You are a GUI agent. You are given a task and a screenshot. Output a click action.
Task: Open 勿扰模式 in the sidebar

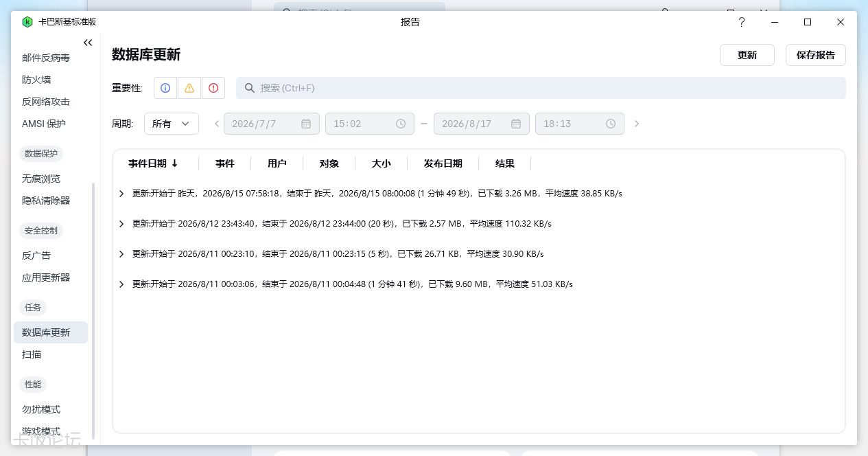pos(41,409)
